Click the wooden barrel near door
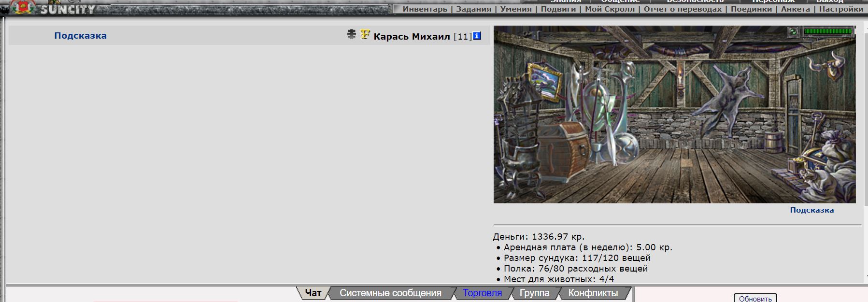Screen dimensions: 868x302 click(x=773, y=141)
